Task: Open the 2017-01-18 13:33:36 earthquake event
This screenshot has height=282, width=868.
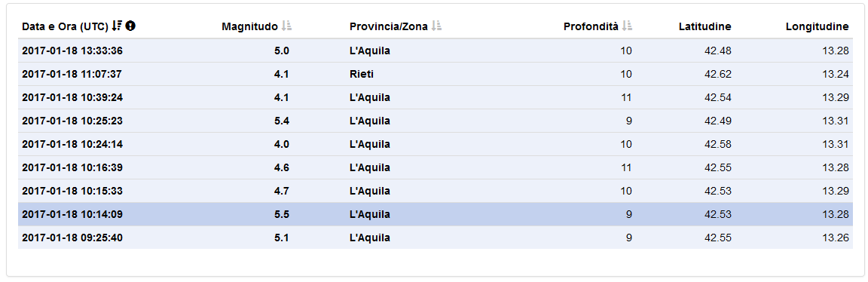Action: point(435,51)
